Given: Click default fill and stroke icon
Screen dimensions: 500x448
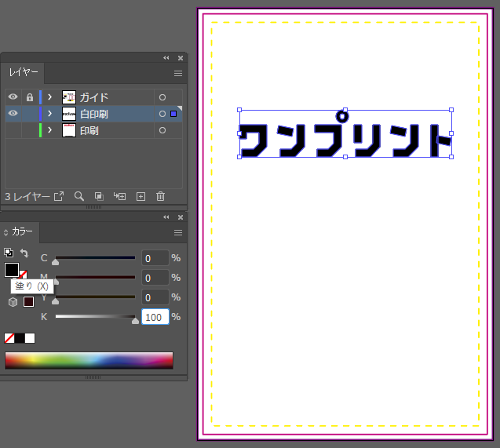Looking at the screenshot, I should tap(9, 253).
